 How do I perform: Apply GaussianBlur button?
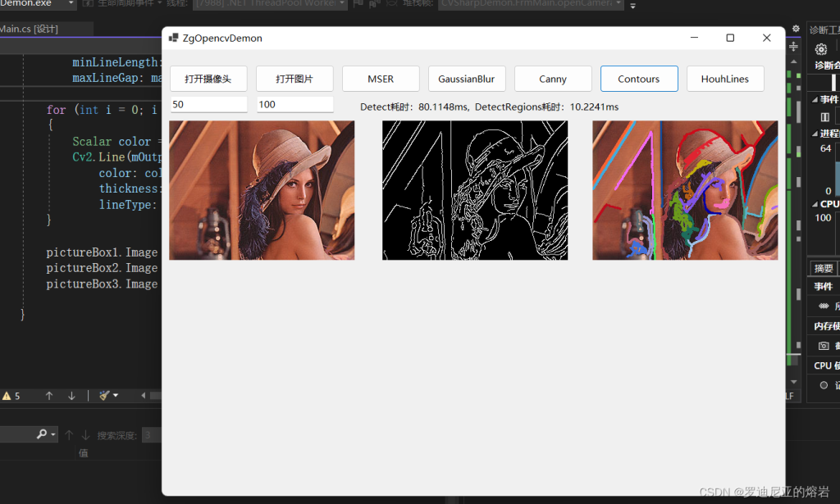[467, 79]
